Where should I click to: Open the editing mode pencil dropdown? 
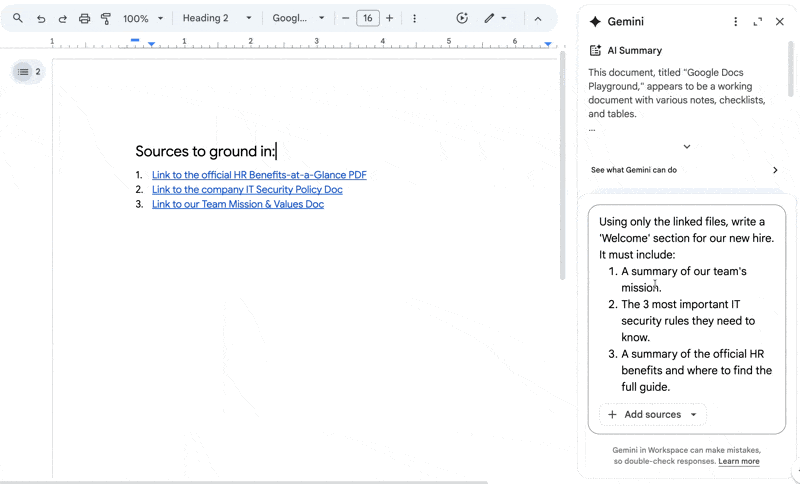click(495, 18)
